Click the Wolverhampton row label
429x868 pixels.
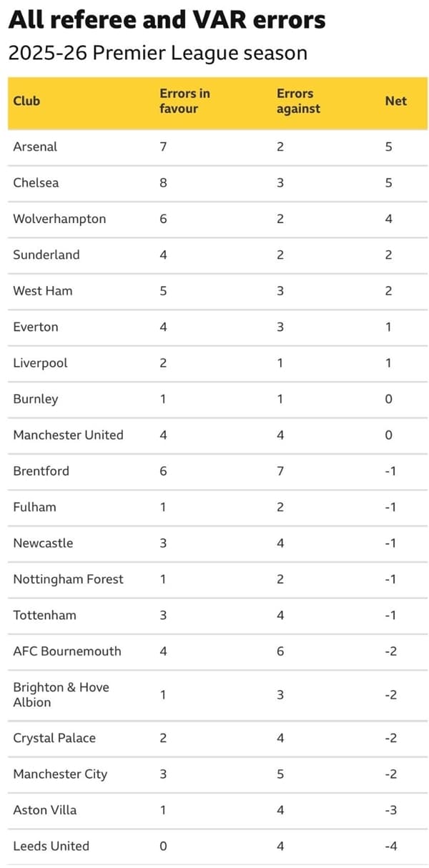[59, 219]
